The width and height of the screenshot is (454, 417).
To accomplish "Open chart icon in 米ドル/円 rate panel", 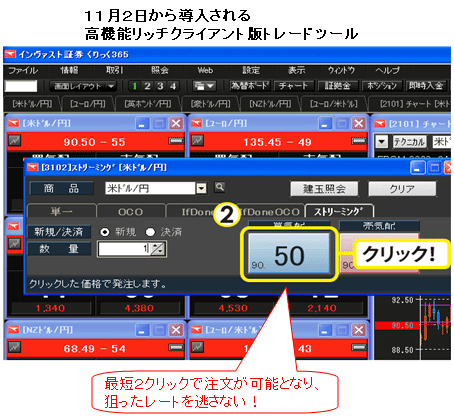I will (14, 140).
